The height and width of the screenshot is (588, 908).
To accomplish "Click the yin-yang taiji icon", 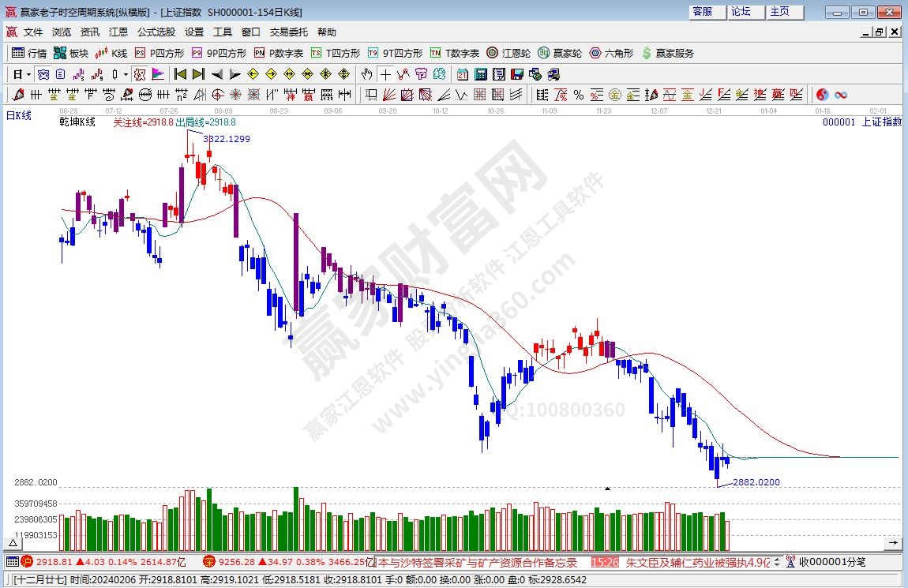I will click(x=822, y=95).
